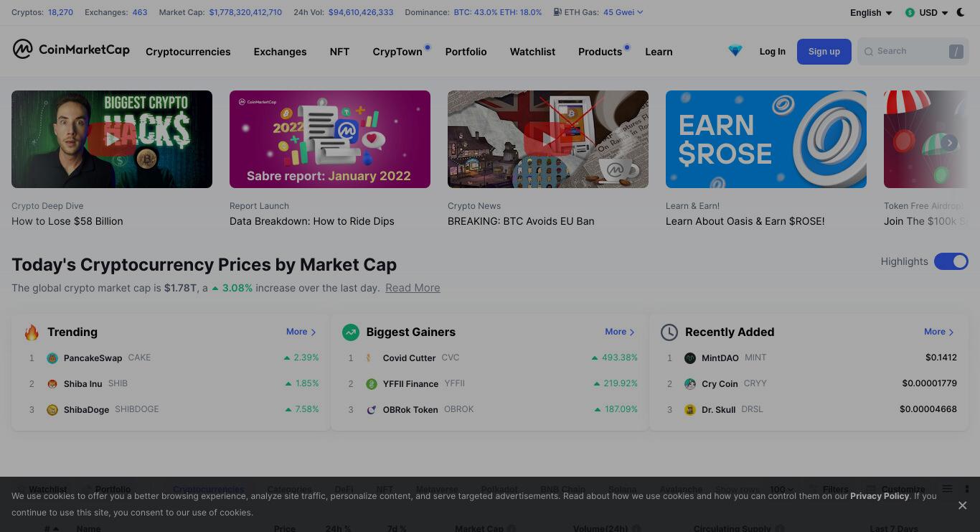The width and height of the screenshot is (980, 532).
Task: Click the Sign up button
Action: (824, 52)
